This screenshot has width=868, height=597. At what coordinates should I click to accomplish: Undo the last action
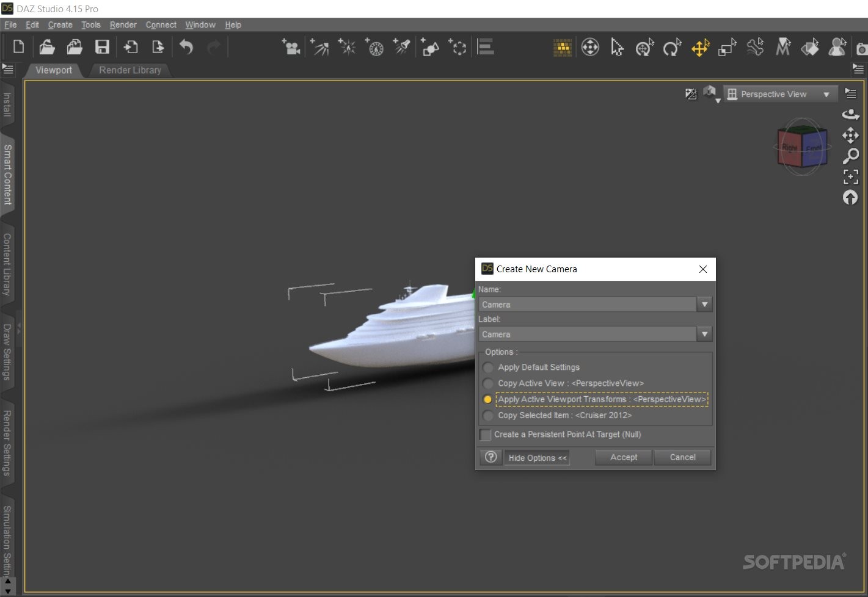(186, 47)
